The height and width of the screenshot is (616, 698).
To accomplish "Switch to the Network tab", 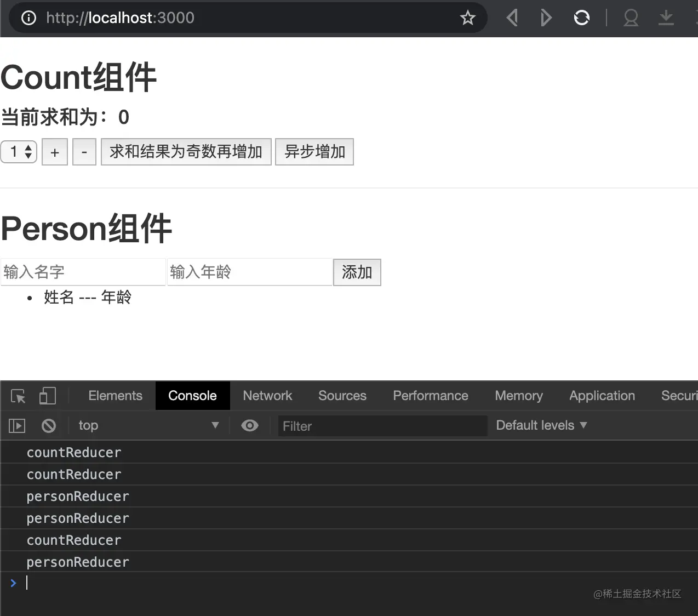I will (267, 396).
